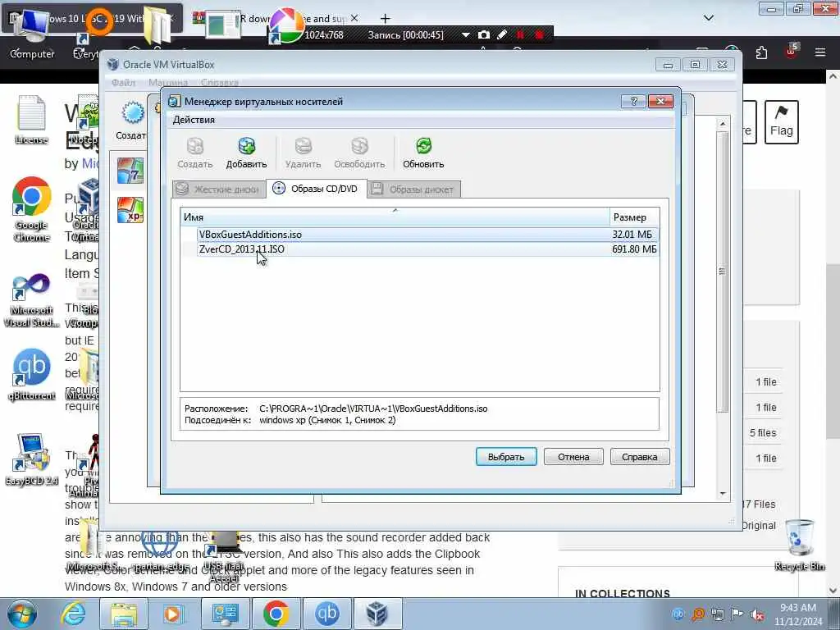
Task: Sort list by the Размер column header
Action: click(634, 217)
